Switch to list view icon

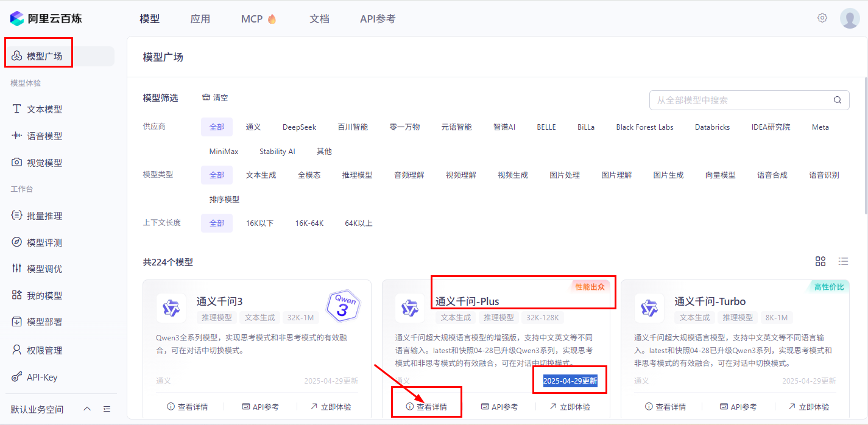pyautogui.click(x=843, y=261)
